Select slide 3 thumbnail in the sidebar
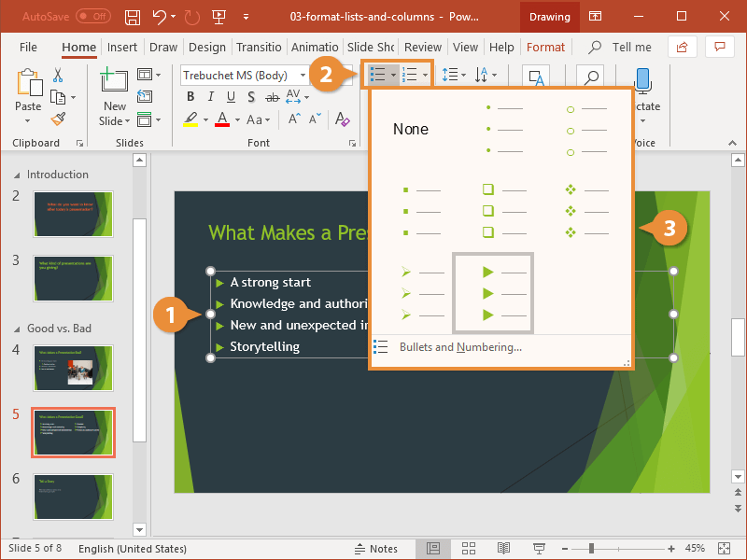The image size is (747, 560). tap(73, 279)
